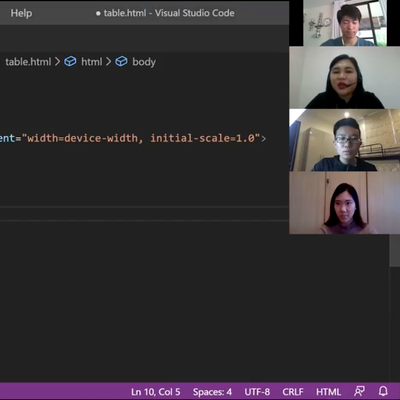Open the Help menu

[21, 13]
